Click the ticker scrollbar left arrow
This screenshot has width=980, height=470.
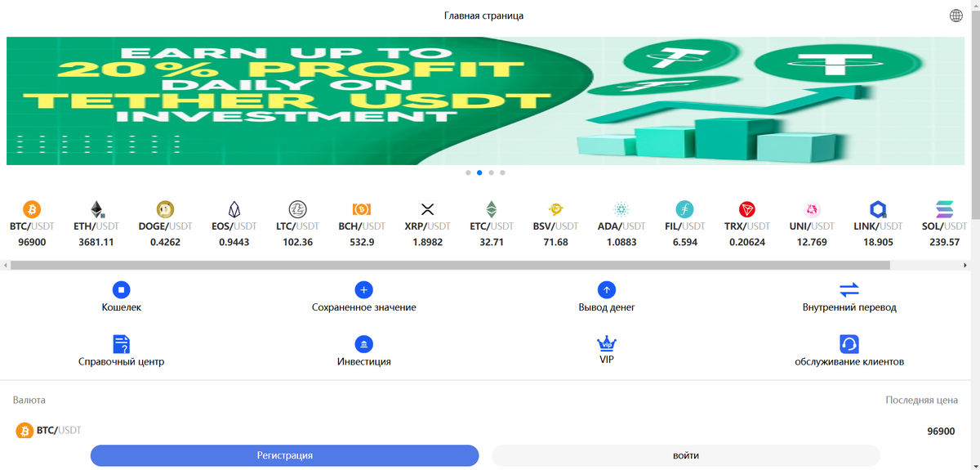[5, 265]
